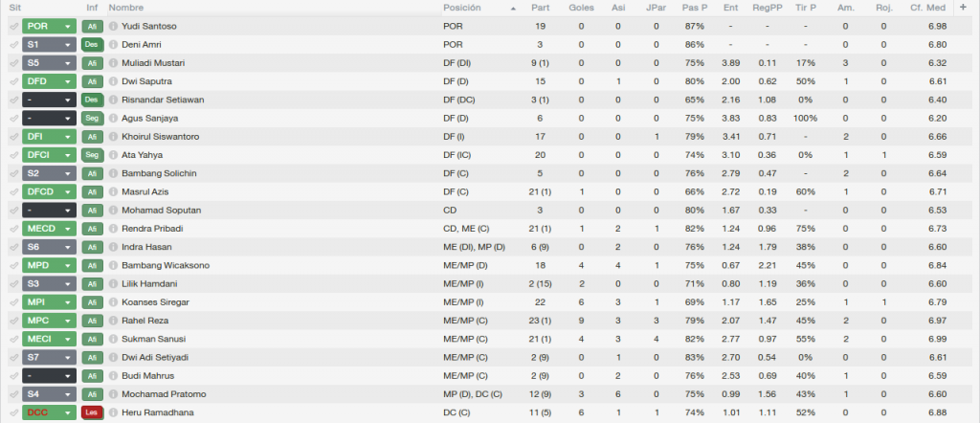
Task: Click the Des status badge for Deni Amri
Action: click(x=92, y=45)
